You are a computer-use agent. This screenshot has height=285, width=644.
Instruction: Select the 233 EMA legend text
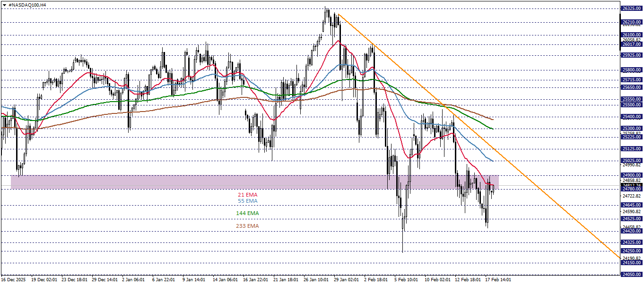[x=246, y=226]
